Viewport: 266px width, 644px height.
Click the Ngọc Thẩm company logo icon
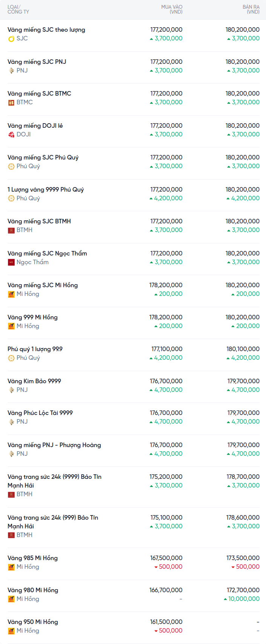coord(11,262)
